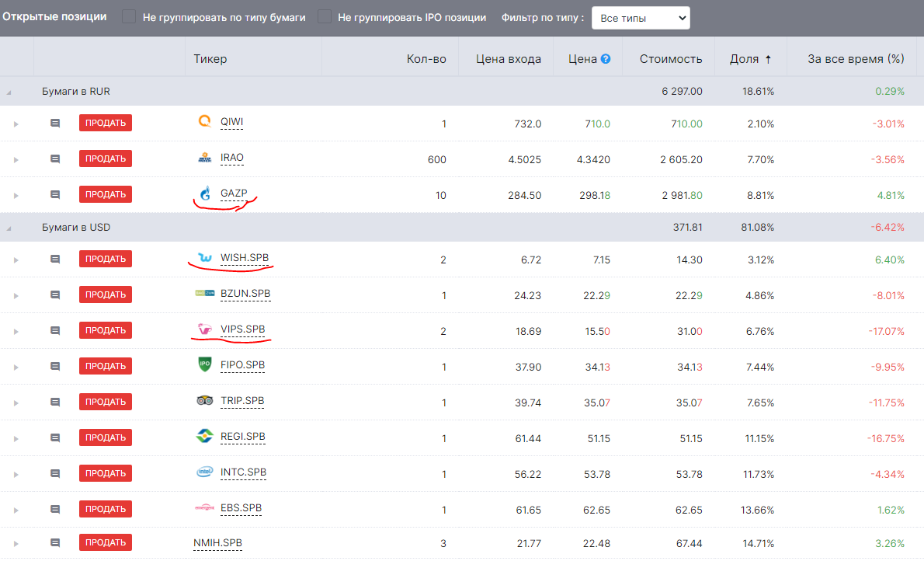Open the QIWI ticker link
Screen dimensions: 924x561
(231, 122)
